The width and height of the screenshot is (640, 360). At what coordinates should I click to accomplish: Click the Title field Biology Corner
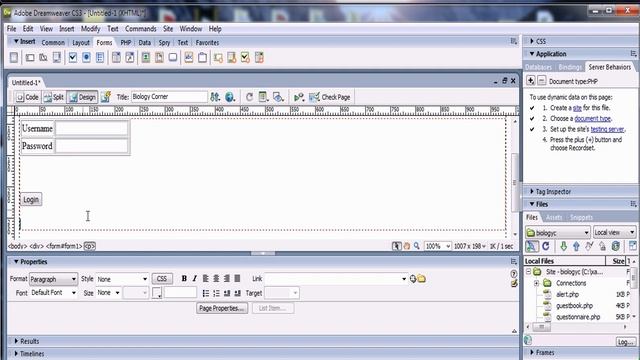[x=169, y=97]
